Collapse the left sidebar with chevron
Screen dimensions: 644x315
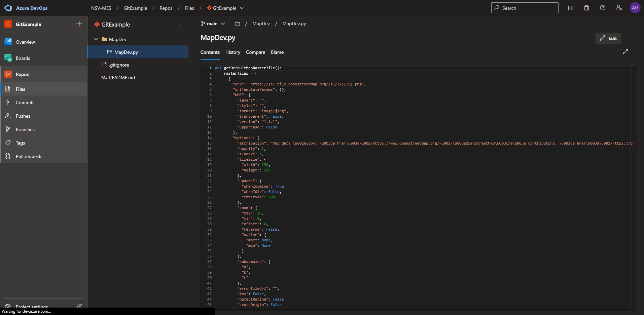point(79,306)
